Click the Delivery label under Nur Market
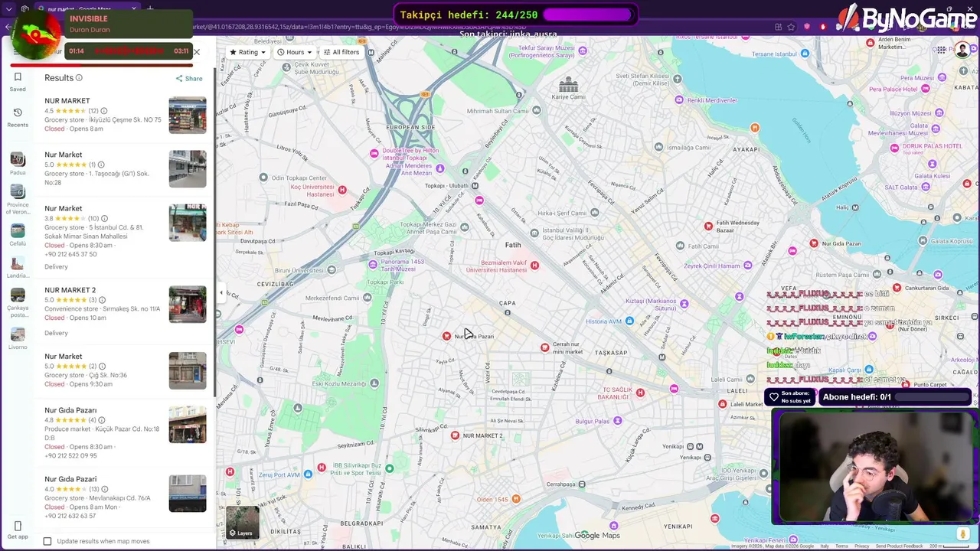 56,266
